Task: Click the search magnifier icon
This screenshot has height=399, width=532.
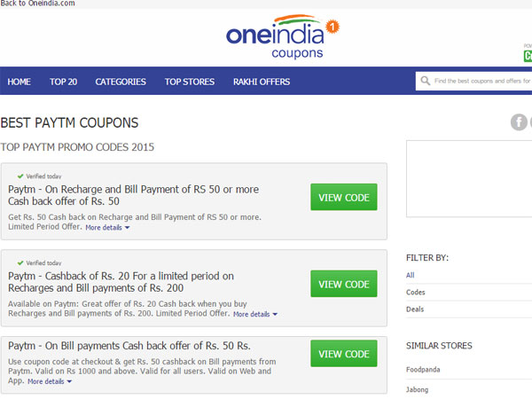Action: point(426,82)
